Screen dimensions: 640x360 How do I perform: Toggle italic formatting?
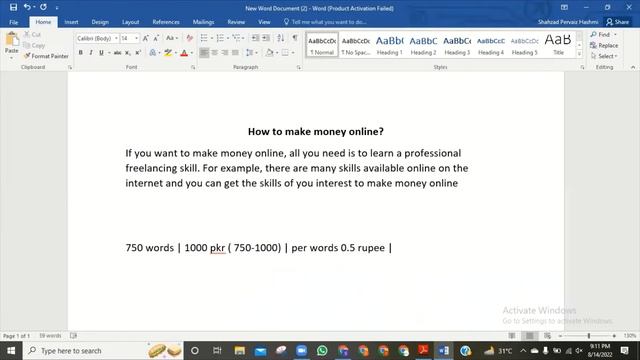click(91, 53)
